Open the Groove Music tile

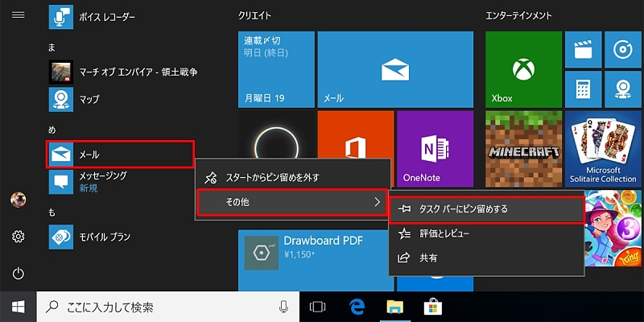pyautogui.click(x=622, y=50)
